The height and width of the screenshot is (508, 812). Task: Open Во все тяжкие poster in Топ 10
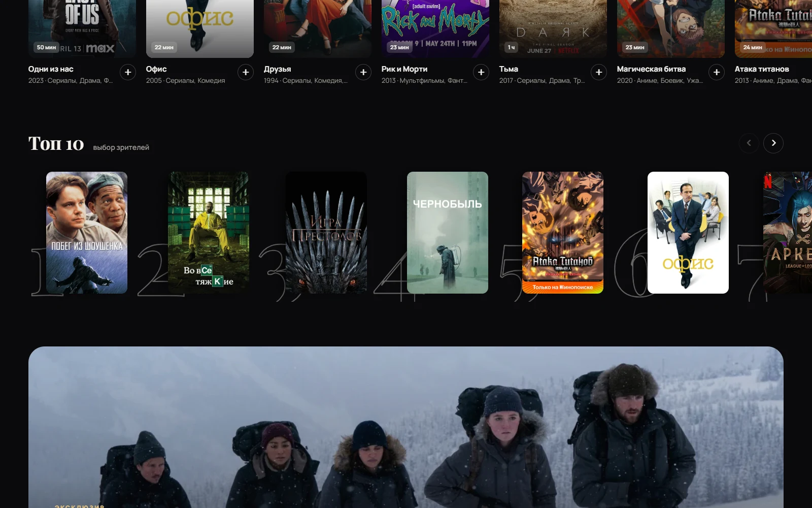tap(209, 233)
